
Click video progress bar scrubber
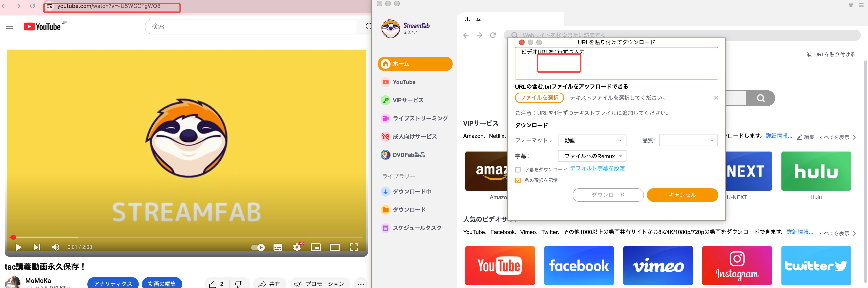(x=13, y=237)
